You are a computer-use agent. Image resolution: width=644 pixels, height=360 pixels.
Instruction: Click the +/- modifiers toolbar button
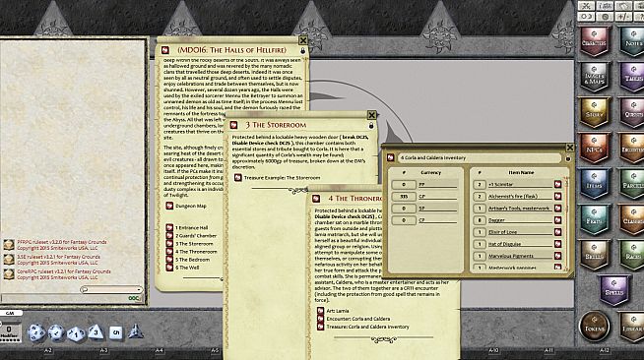[x=623, y=17]
